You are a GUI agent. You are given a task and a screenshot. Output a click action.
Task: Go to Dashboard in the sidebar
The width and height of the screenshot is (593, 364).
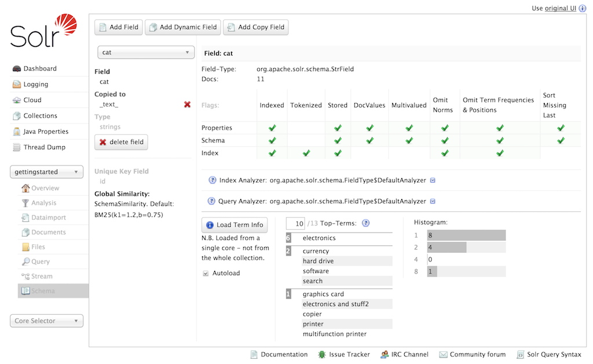click(39, 69)
